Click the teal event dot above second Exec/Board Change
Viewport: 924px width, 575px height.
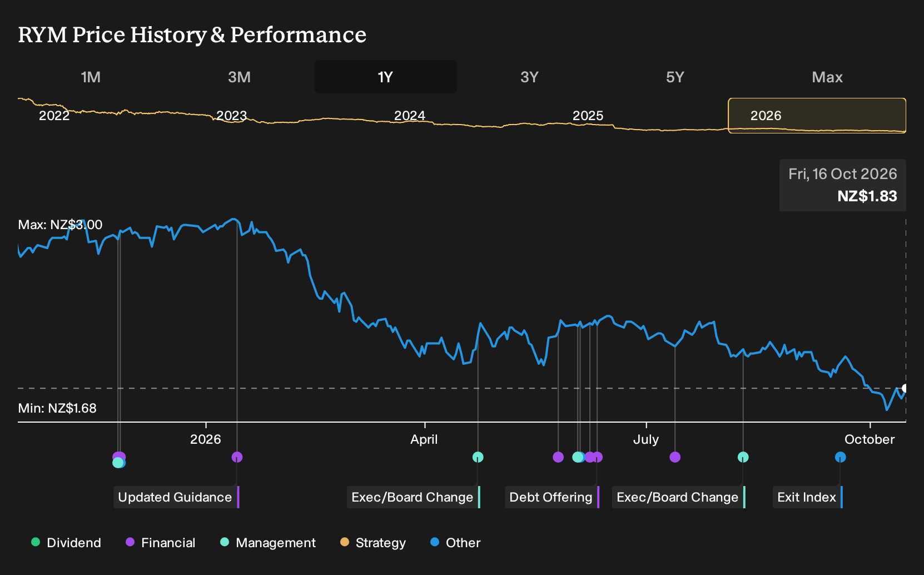pyautogui.click(x=743, y=457)
